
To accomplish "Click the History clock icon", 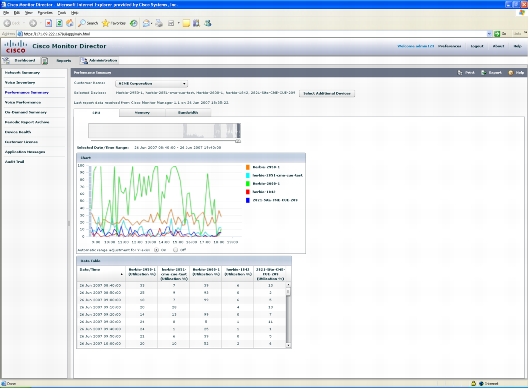I will (134, 23).
